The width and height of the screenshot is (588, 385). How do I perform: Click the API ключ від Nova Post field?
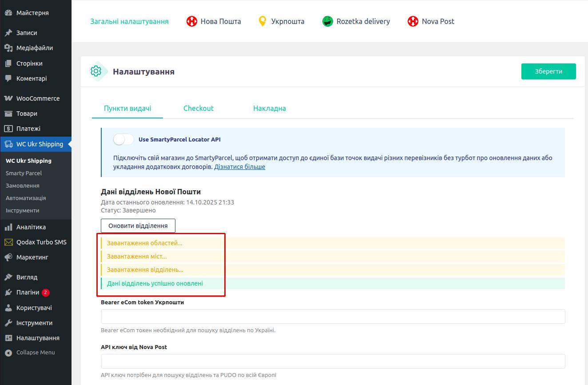click(x=333, y=361)
